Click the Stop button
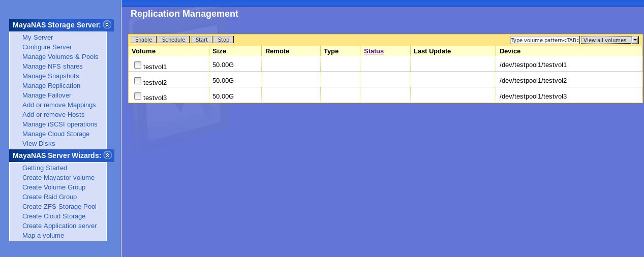This screenshot has height=257, width=644. tap(223, 40)
